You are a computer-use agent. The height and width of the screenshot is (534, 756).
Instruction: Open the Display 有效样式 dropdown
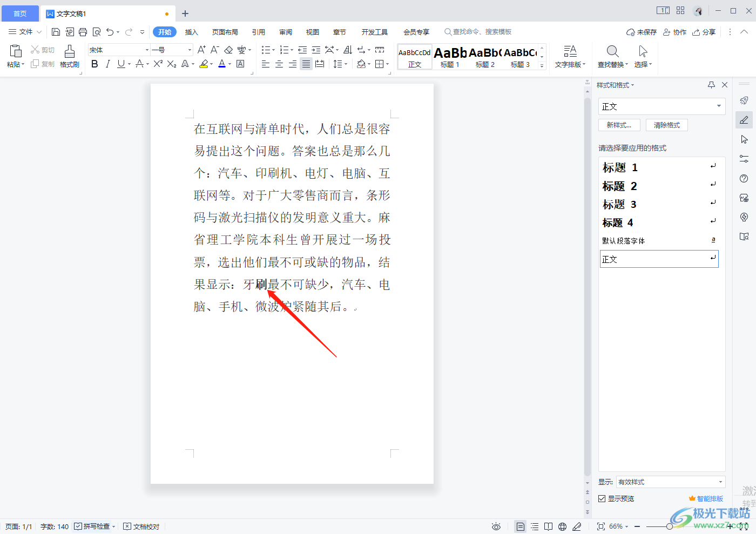tap(721, 482)
